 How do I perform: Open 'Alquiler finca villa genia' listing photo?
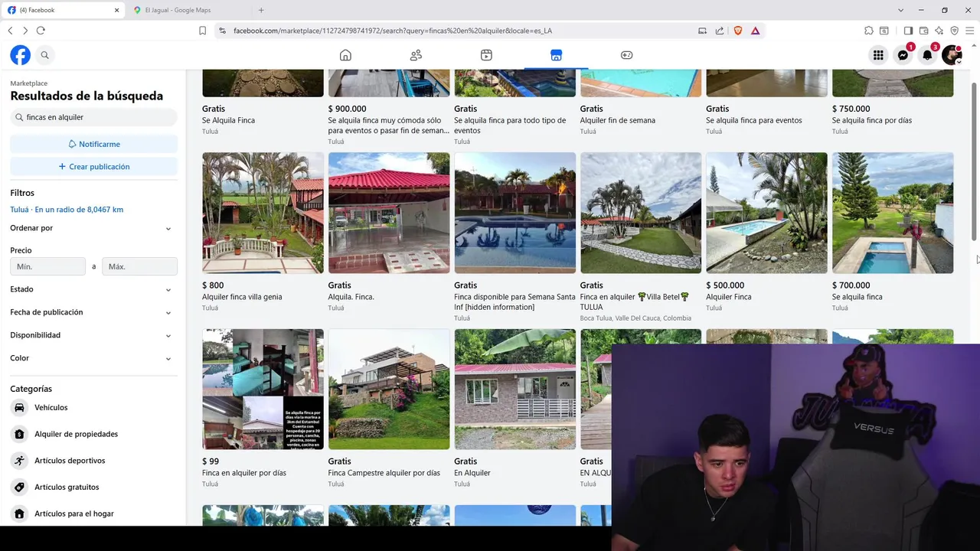tap(263, 213)
